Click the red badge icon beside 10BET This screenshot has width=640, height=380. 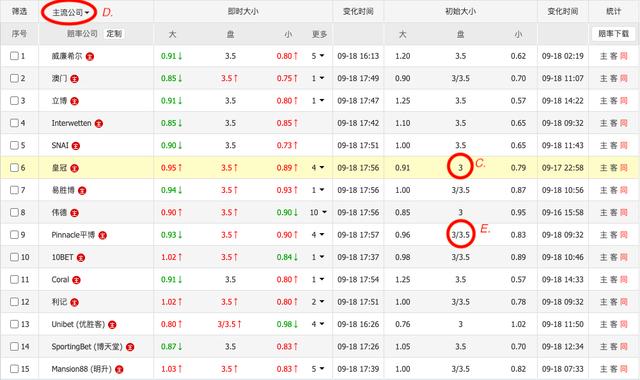[81, 258]
